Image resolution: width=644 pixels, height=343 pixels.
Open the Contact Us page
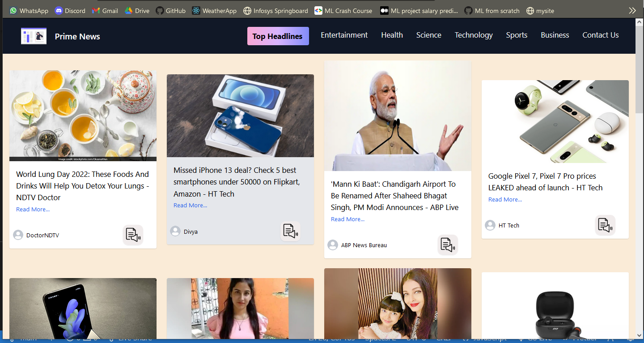(600, 35)
